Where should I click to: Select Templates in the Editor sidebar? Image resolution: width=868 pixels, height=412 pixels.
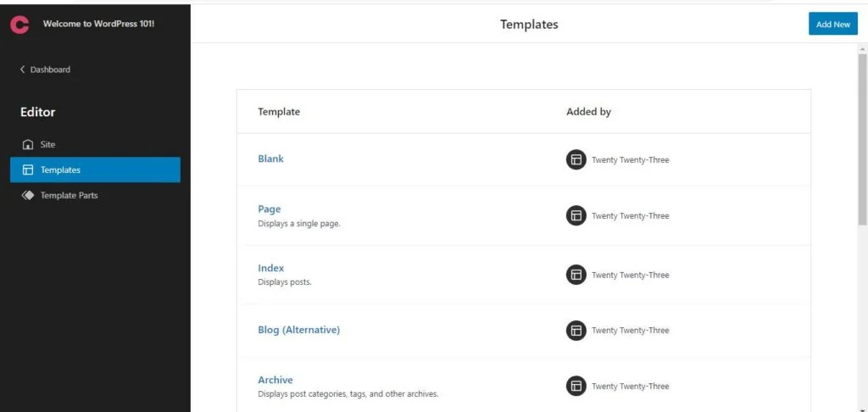pyautogui.click(x=60, y=170)
